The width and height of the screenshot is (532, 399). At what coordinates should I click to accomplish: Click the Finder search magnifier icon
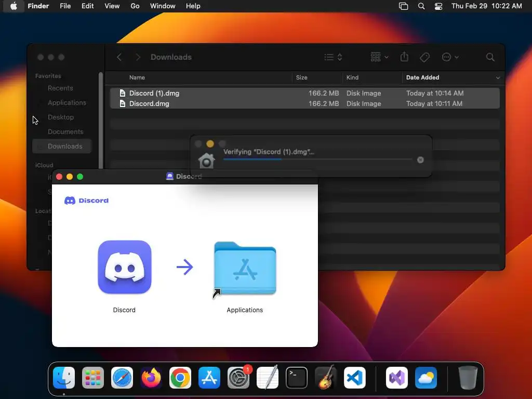click(x=490, y=57)
